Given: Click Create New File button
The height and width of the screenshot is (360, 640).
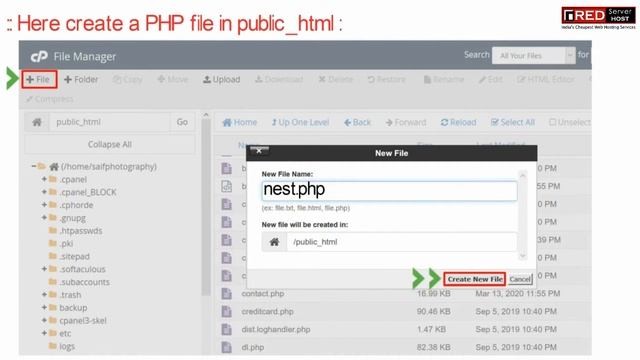Looking at the screenshot, I should point(475,279).
